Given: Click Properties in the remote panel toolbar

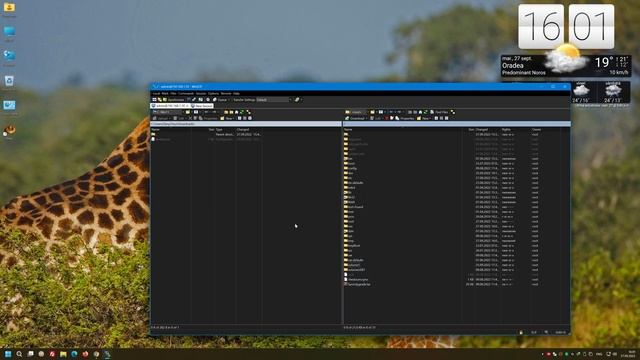Looking at the screenshot, I should pos(404,118).
